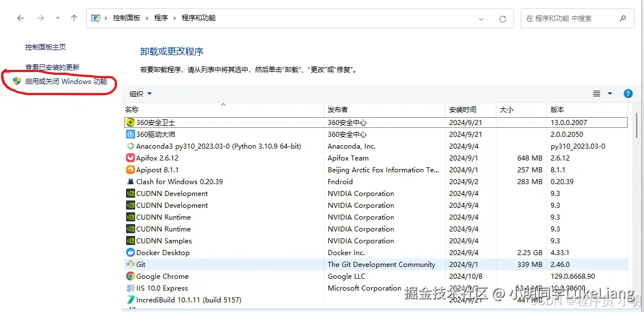The height and width of the screenshot is (312, 644).
Task: Sort by the 版本 column header
Action: (587, 110)
